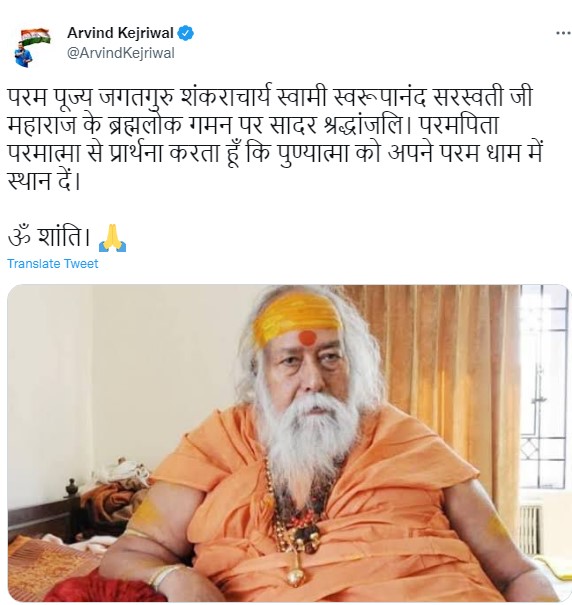572x605 pixels.
Task: Click the word शांति। before the emoji
Action: (x=64, y=236)
